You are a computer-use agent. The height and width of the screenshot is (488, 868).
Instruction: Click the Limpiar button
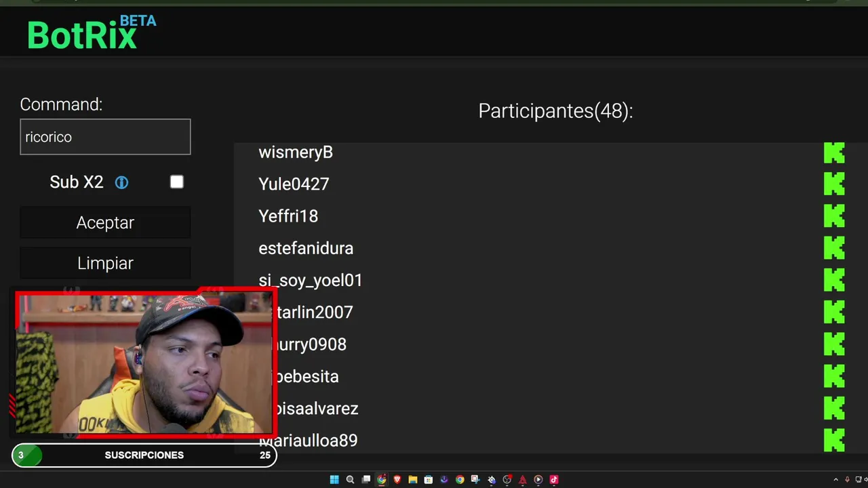pyautogui.click(x=105, y=263)
